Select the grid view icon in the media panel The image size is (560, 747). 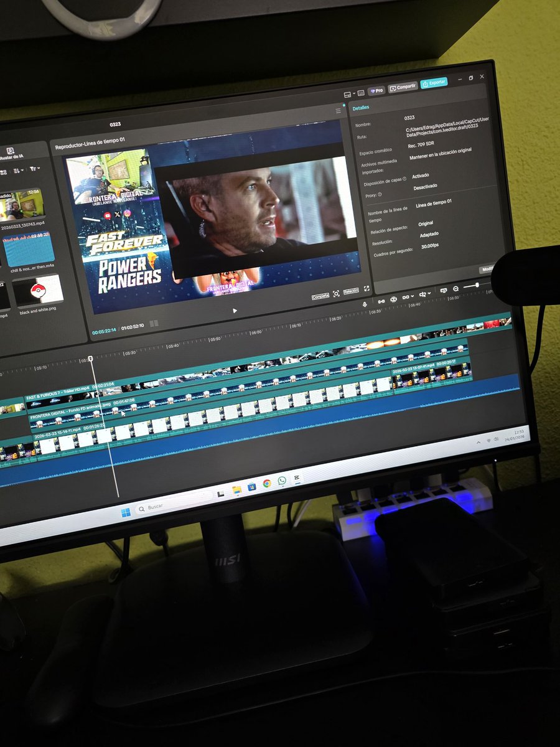4,172
